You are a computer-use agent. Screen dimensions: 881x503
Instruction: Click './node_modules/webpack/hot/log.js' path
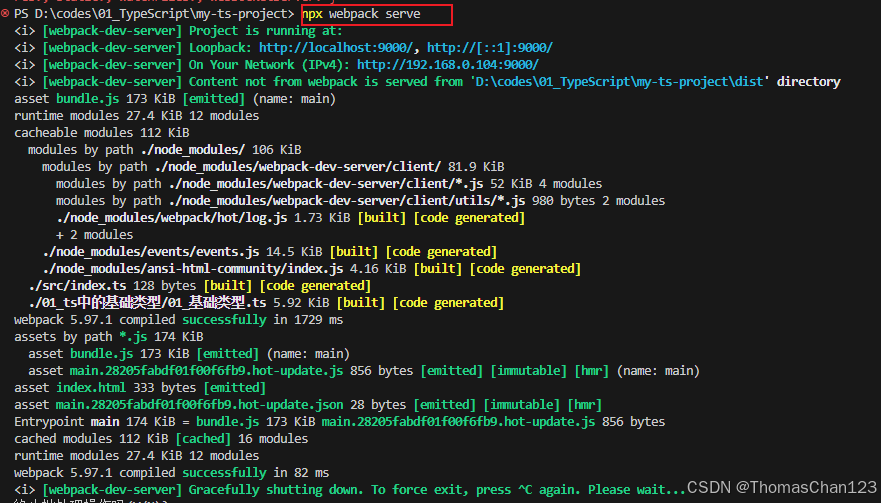(172, 218)
